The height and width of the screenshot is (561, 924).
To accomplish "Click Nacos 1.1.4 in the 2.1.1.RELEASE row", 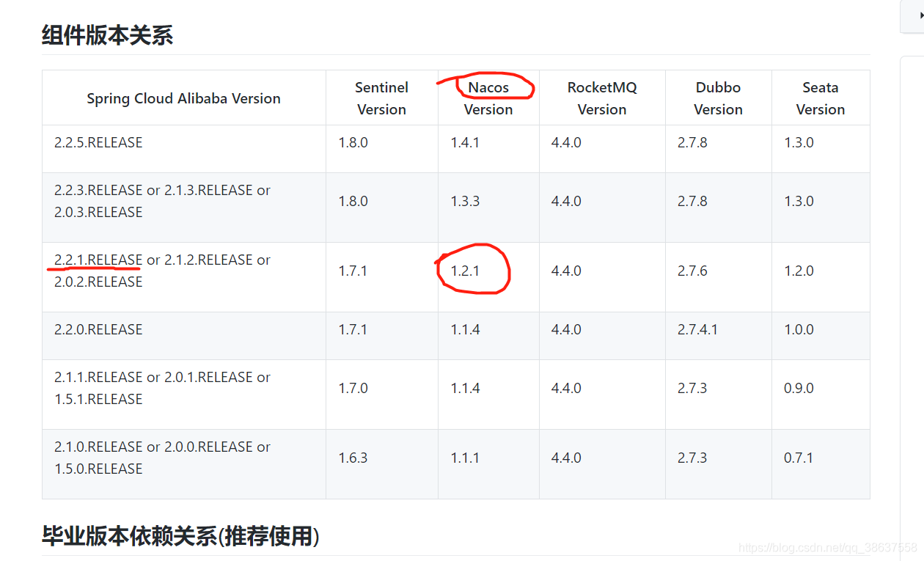I will click(489, 395).
